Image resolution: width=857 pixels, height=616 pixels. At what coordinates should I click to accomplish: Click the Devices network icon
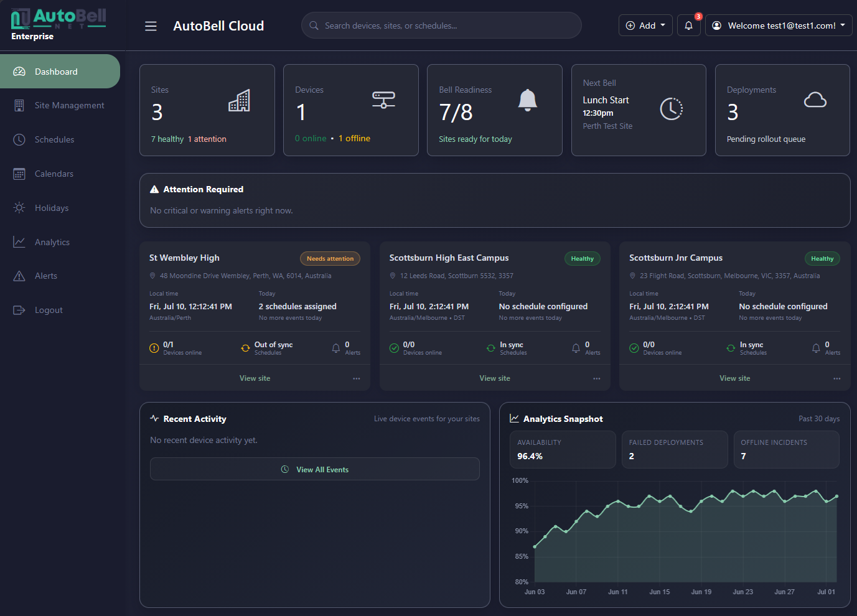point(383,100)
